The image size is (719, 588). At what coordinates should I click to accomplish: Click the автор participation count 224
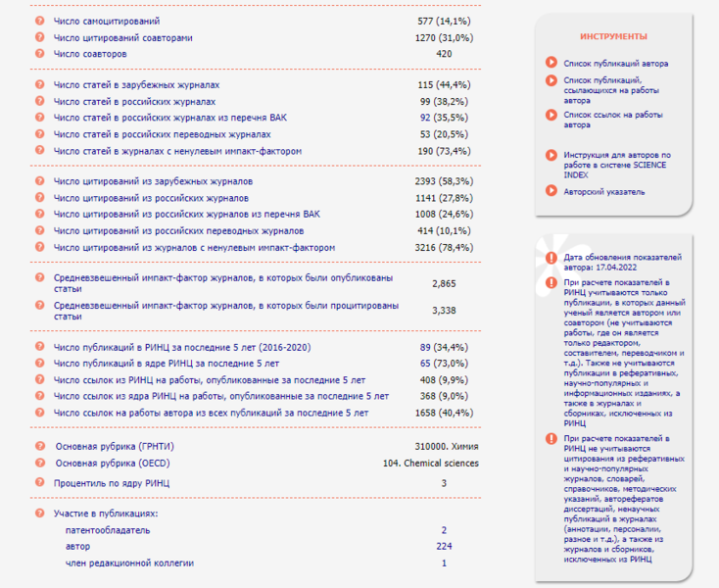(444, 546)
